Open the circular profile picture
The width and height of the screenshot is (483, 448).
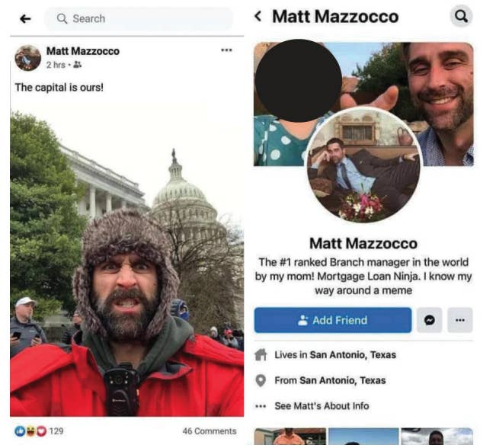[x=363, y=165]
